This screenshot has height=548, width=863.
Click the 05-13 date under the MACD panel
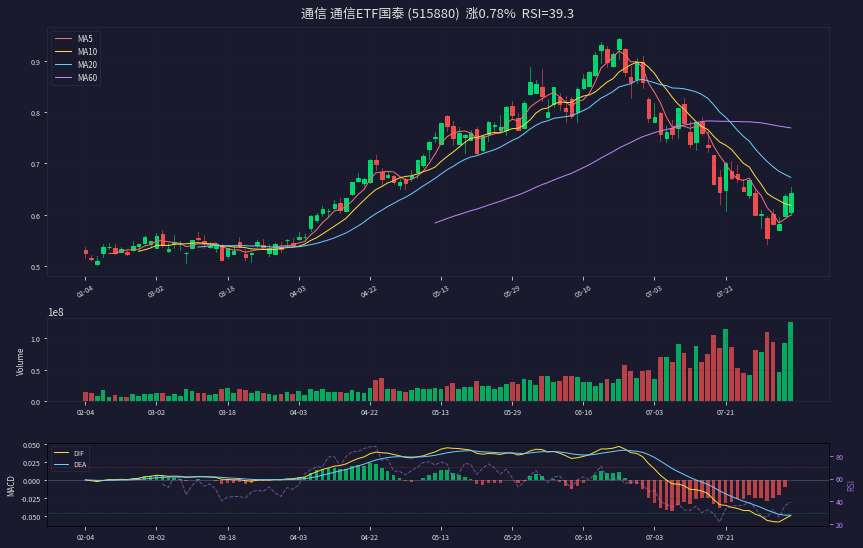click(440, 537)
